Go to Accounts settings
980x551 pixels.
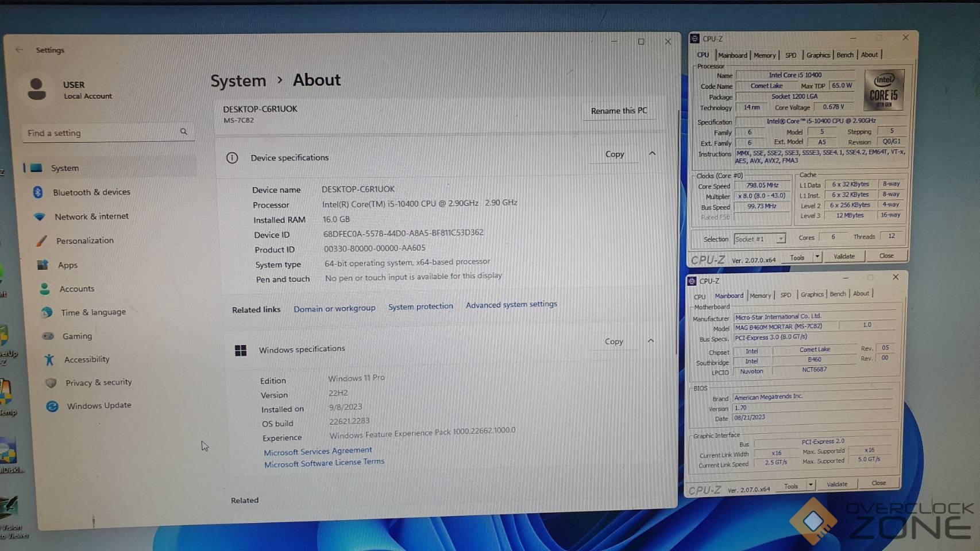pos(76,289)
